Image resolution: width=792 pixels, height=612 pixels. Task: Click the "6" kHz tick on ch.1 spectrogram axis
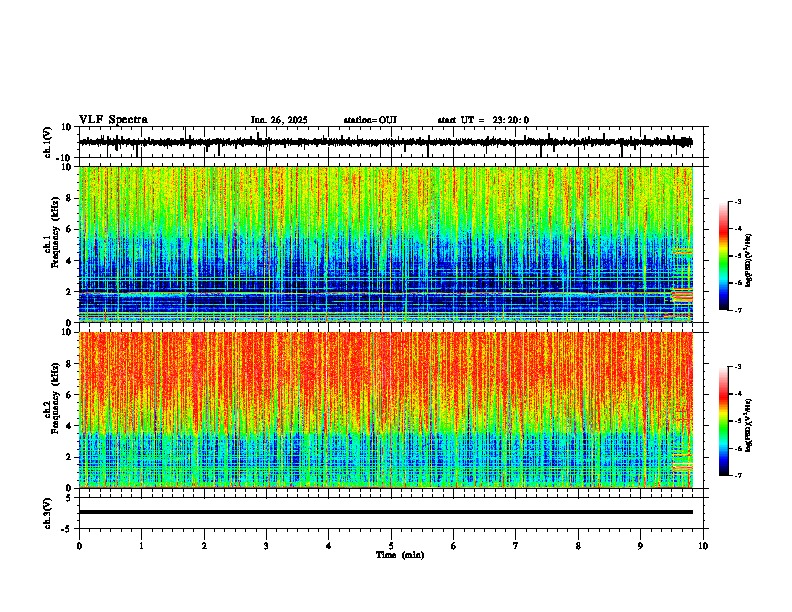pyautogui.click(x=69, y=229)
